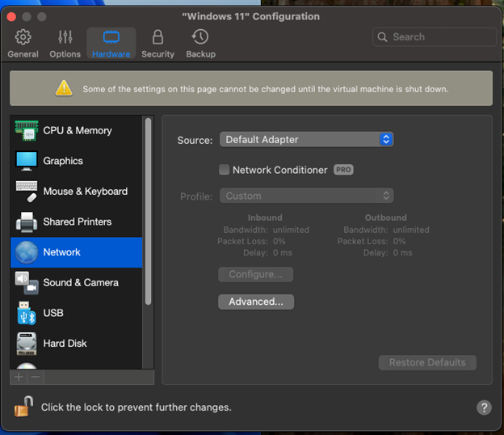504x435 pixels.
Task: Open the Source Default Adapter dropdown
Action: pos(307,139)
